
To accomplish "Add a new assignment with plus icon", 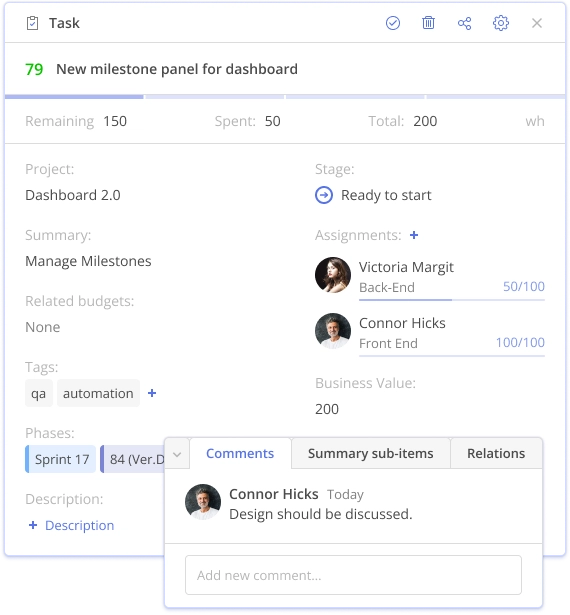I will click(414, 235).
